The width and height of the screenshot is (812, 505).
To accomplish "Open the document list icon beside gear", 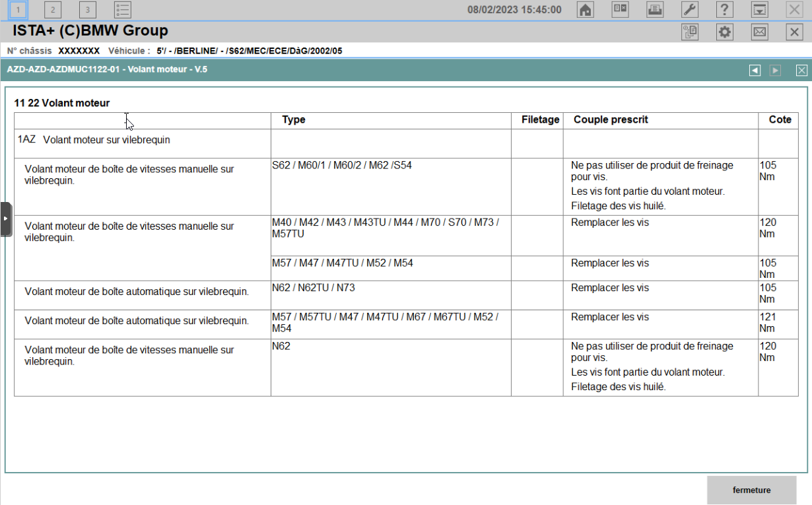I will 690,32.
